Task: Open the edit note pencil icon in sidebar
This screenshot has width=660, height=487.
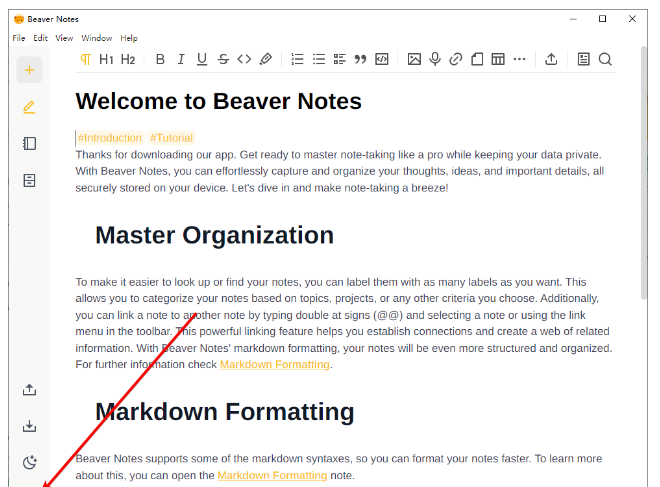Action: [x=29, y=107]
